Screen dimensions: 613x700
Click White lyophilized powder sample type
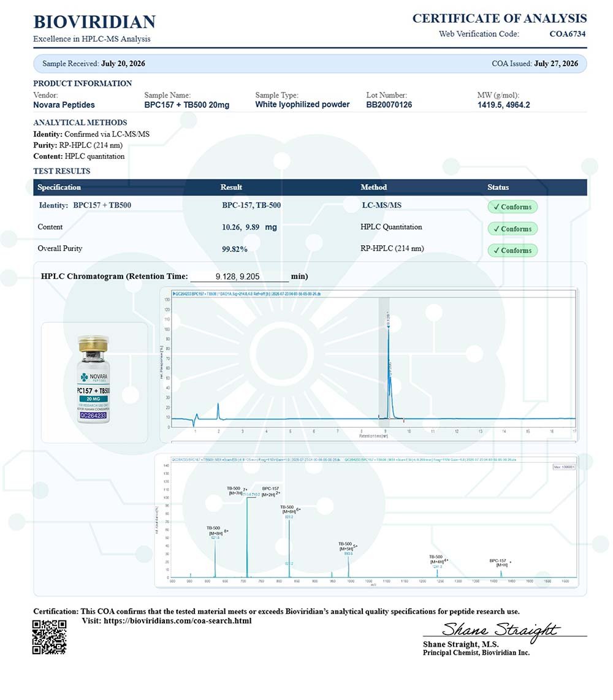(x=302, y=104)
